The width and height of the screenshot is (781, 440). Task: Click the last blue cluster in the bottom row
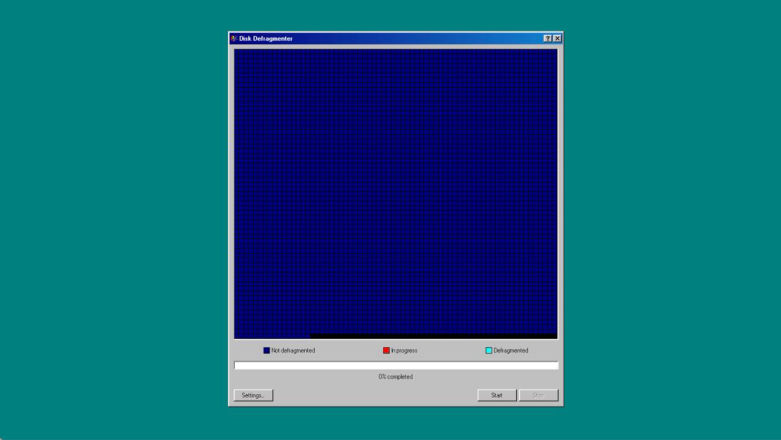[x=307, y=335]
